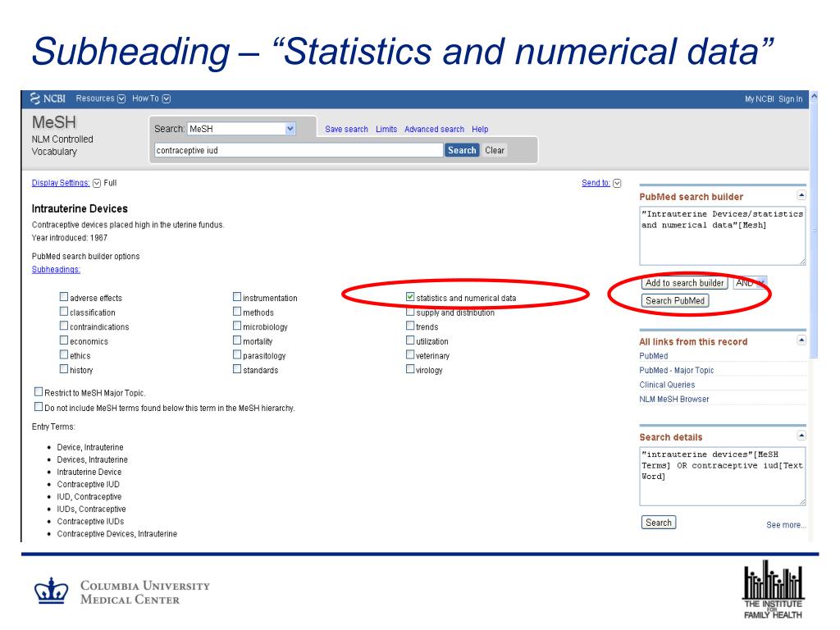
Task: Focus the contraceptive iud search field
Action: click(x=299, y=150)
